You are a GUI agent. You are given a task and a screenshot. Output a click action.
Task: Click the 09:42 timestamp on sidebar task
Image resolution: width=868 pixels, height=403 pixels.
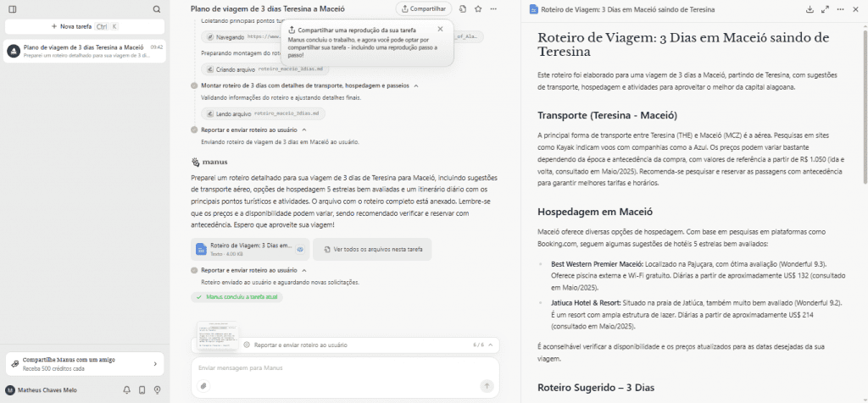(x=157, y=47)
